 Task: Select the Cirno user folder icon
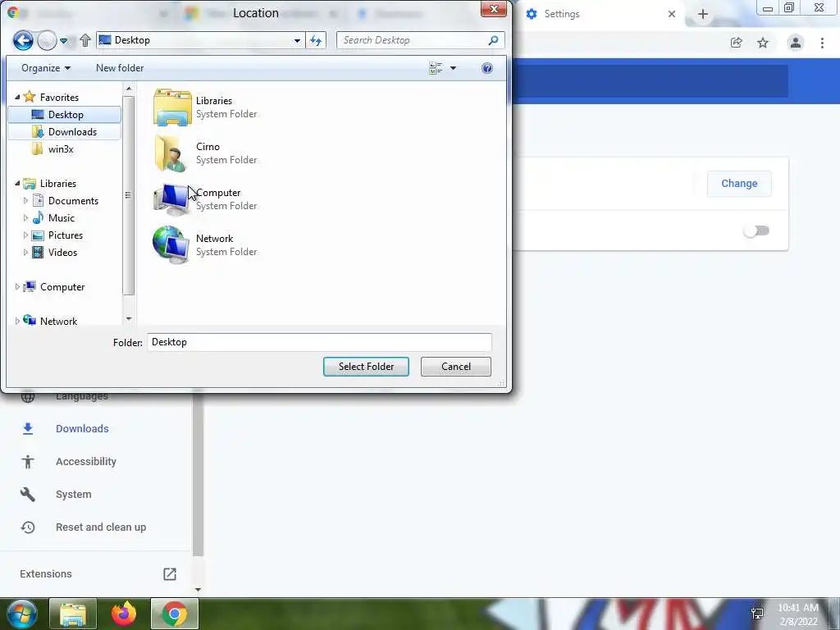point(172,153)
